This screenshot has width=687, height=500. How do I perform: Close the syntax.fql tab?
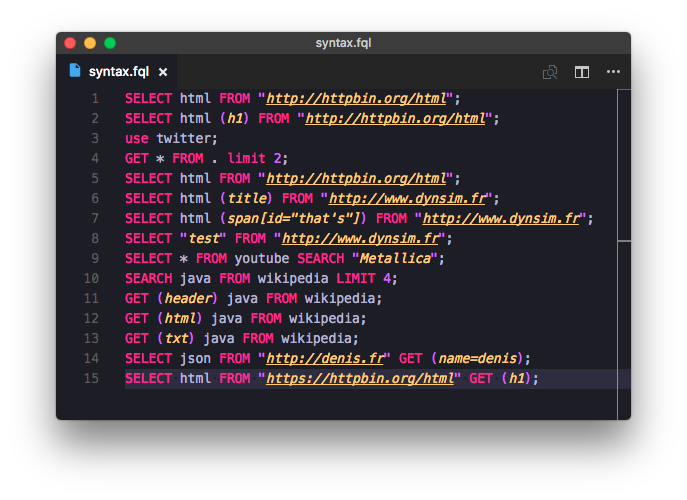pos(163,72)
